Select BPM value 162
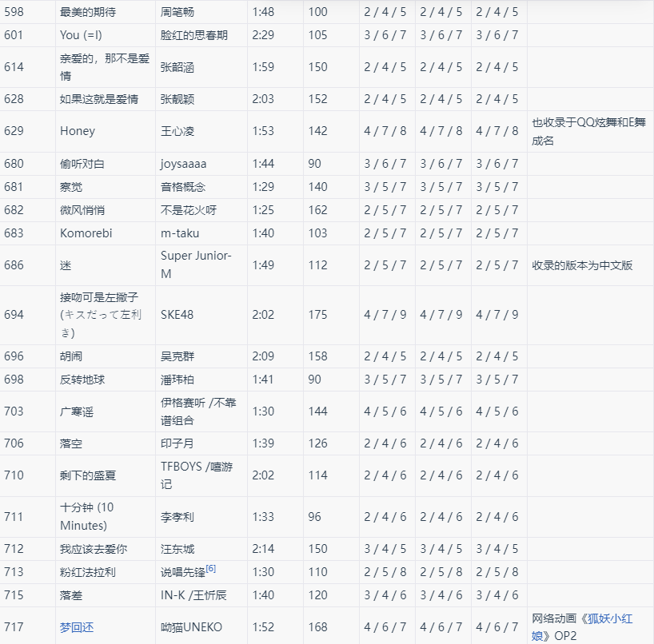Viewport: 654px width, 644px height. 318,210
